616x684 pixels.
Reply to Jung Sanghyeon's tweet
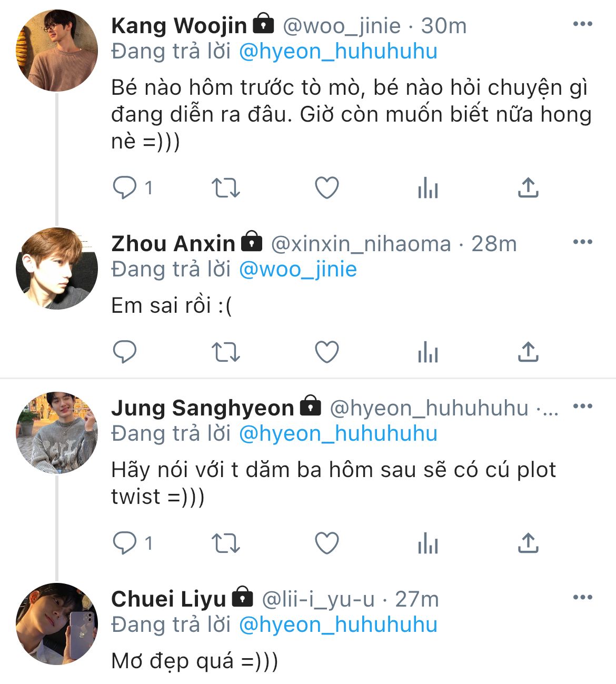pos(125,543)
